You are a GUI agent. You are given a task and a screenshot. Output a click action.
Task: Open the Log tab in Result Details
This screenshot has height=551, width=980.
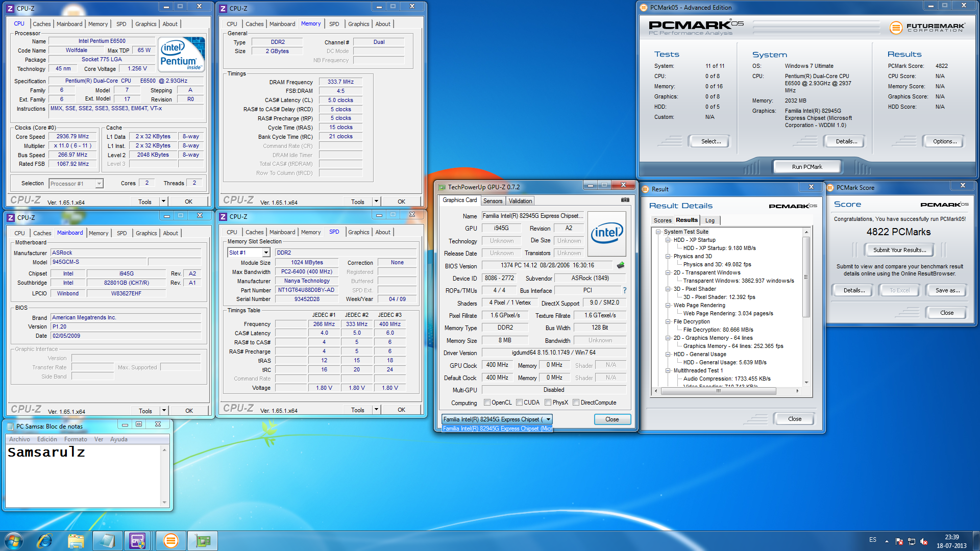[709, 220]
